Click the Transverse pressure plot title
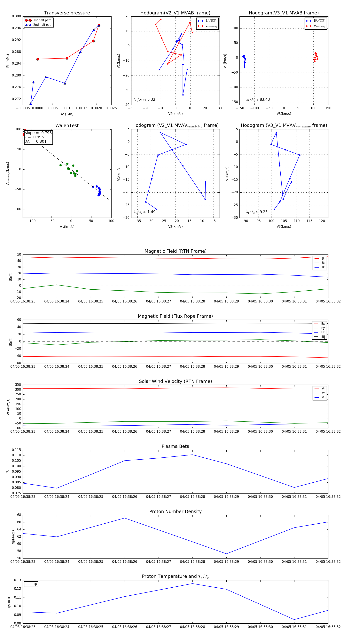This screenshot has width=351, height=644. point(67,13)
